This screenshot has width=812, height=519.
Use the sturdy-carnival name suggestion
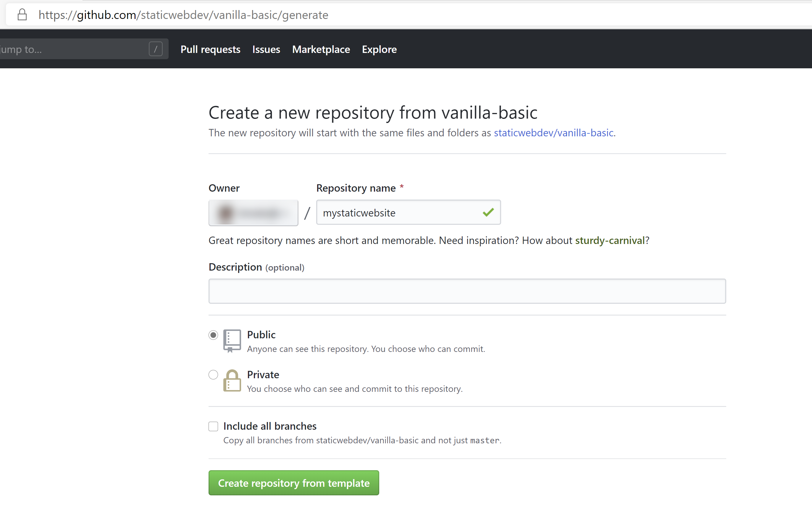610,240
